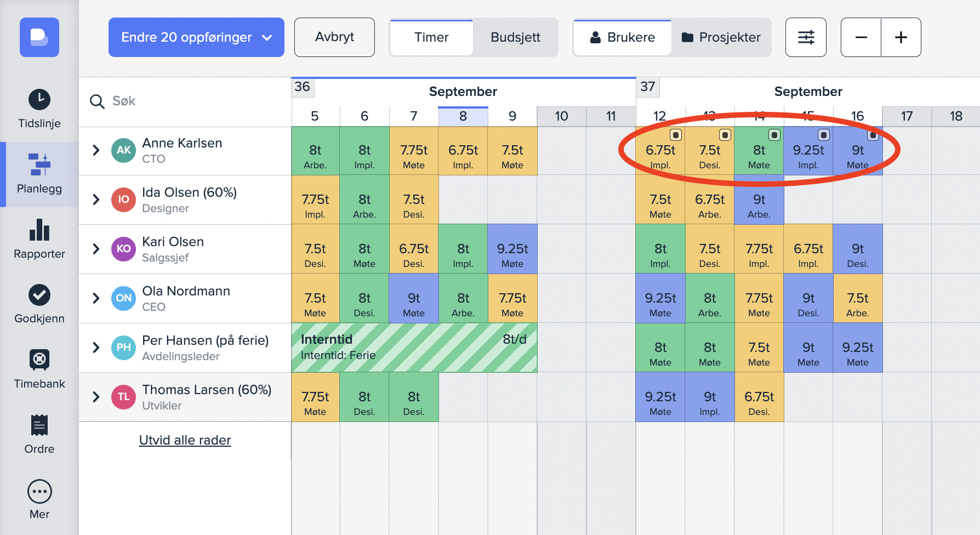Zoom in with the plus button
Image resolution: width=980 pixels, height=535 pixels.
(901, 37)
